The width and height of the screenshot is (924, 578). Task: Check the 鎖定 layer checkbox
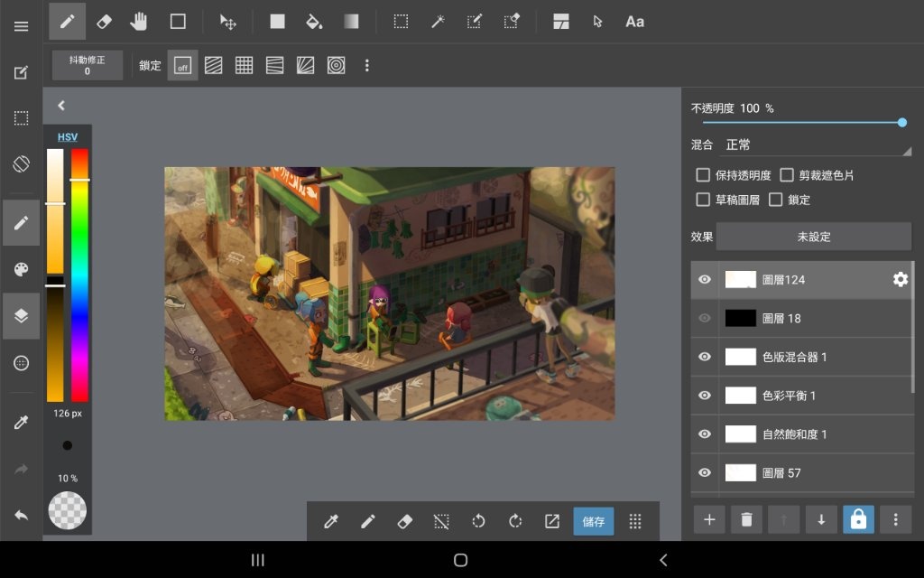coord(776,200)
